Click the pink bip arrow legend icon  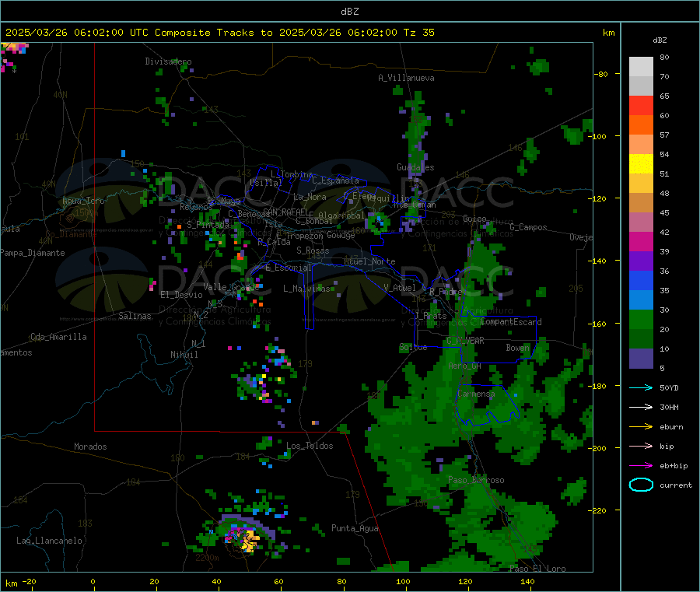coord(641,446)
